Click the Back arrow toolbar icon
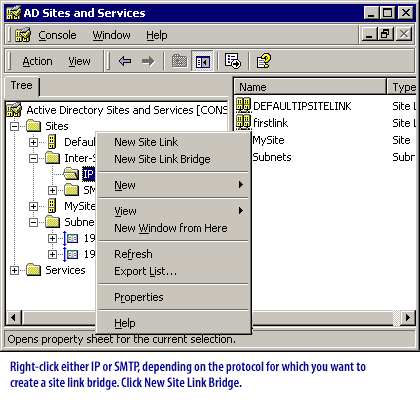 125,61
